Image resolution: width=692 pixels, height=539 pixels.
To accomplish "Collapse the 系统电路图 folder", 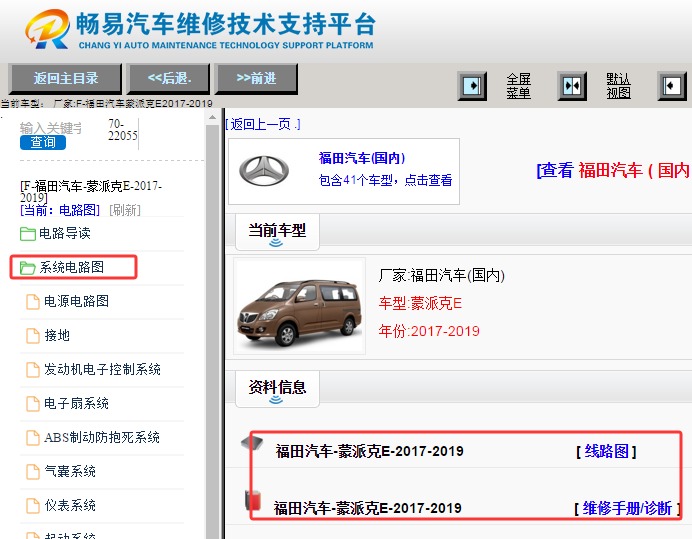I will (71, 267).
